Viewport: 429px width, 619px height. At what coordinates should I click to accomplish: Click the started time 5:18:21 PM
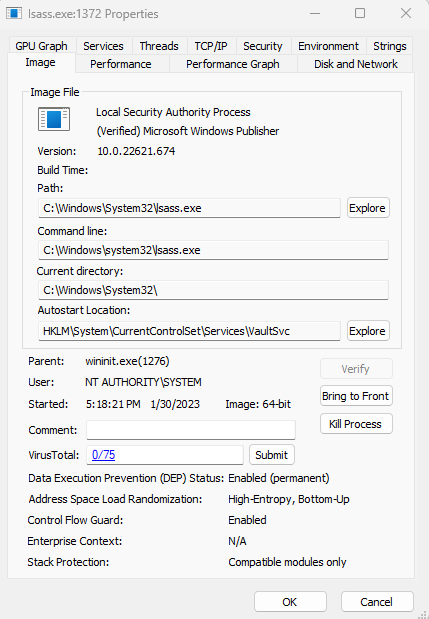(113, 404)
